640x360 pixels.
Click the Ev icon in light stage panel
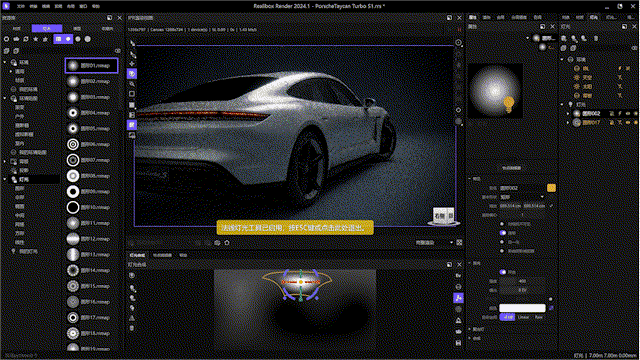458,276
